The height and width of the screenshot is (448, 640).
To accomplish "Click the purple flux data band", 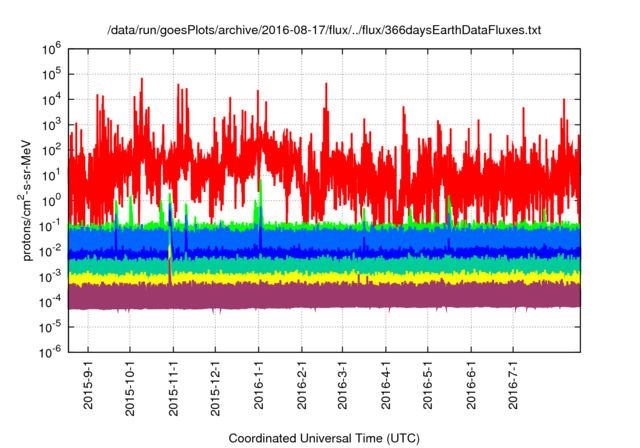I will coord(324,296).
